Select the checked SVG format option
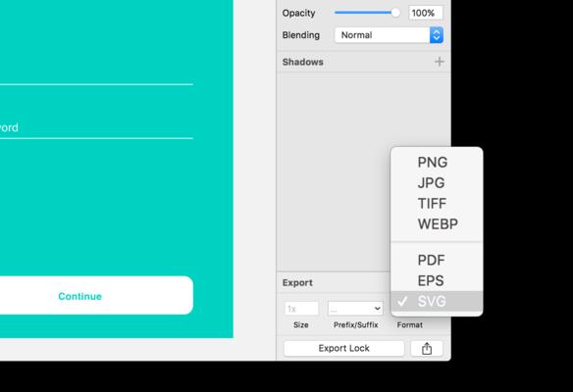Viewport: 573px width, 392px height. (x=437, y=302)
